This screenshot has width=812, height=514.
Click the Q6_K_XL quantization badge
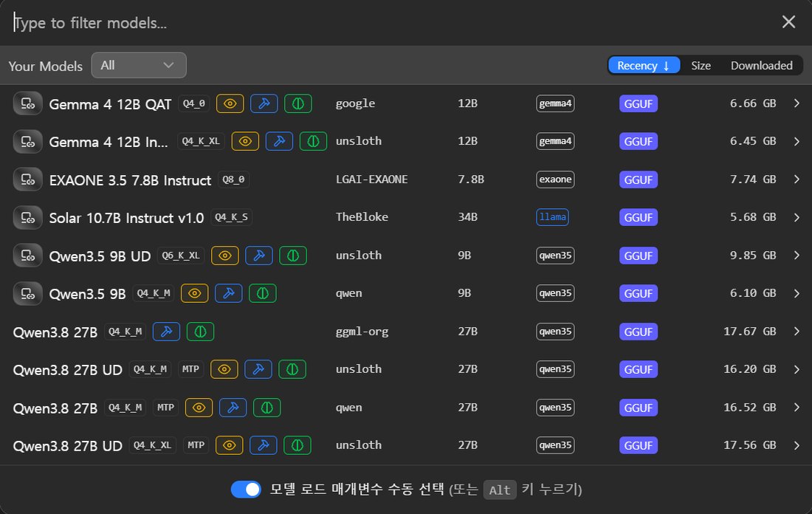[x=181, y=256]
